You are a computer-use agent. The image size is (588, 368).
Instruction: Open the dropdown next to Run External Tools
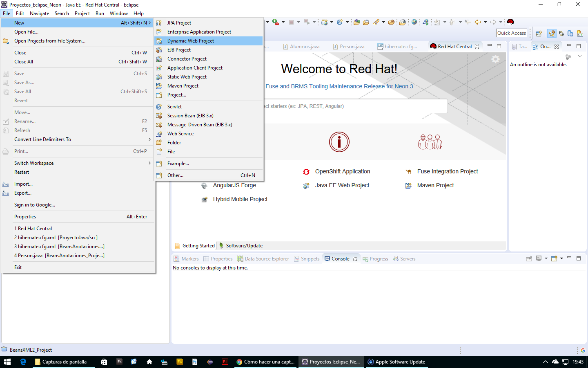tap(283, 22)
